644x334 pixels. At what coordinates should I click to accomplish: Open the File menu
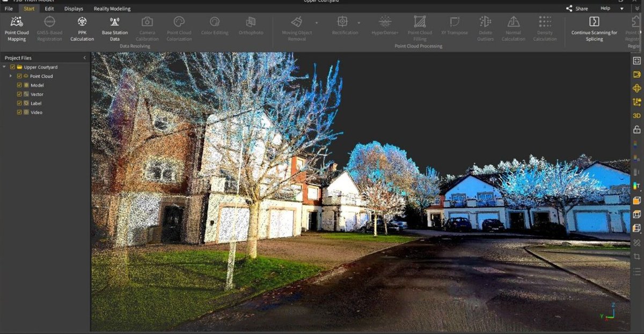pos(9,9)
